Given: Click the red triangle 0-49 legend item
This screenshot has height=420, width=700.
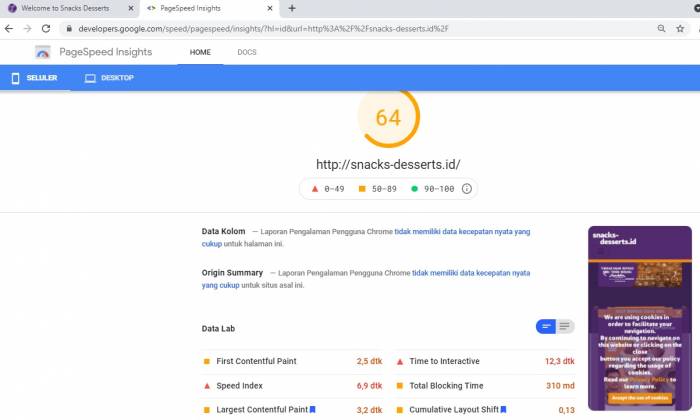Looking at the screenshot, I should pos(328,189).
